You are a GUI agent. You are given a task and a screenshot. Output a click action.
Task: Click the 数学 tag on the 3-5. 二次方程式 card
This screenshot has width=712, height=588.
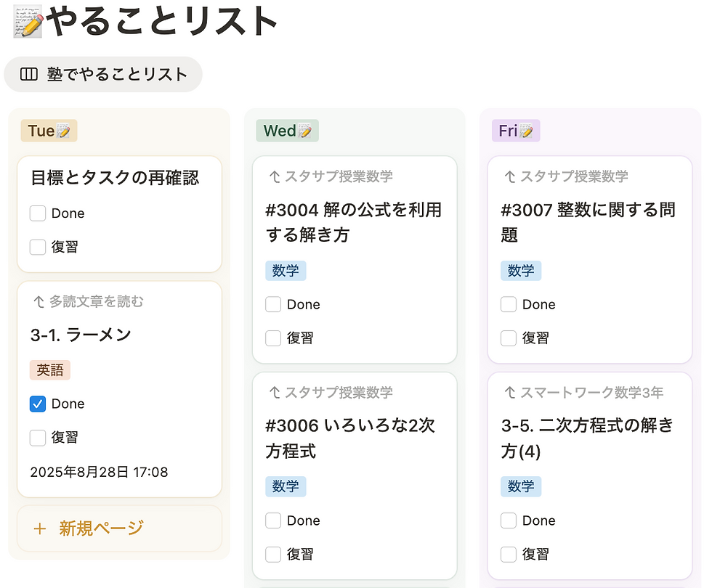coord(521,486)
